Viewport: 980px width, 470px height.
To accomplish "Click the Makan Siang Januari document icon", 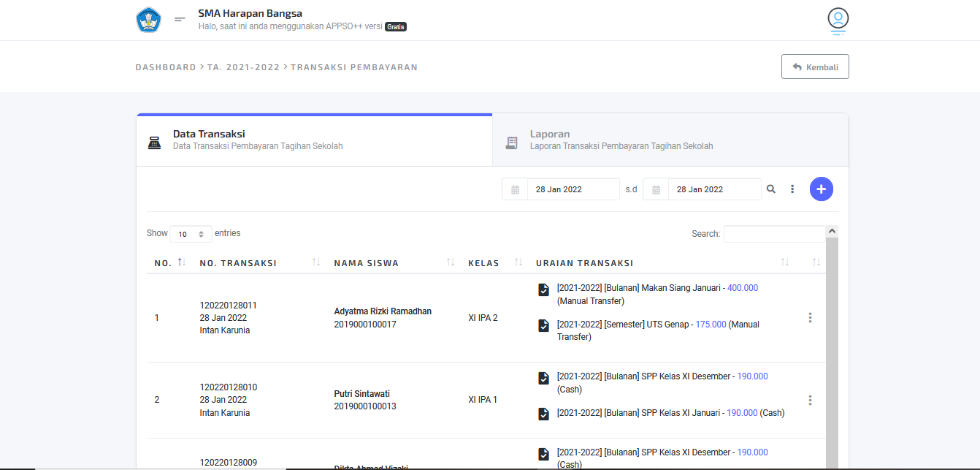I will 543,289.
